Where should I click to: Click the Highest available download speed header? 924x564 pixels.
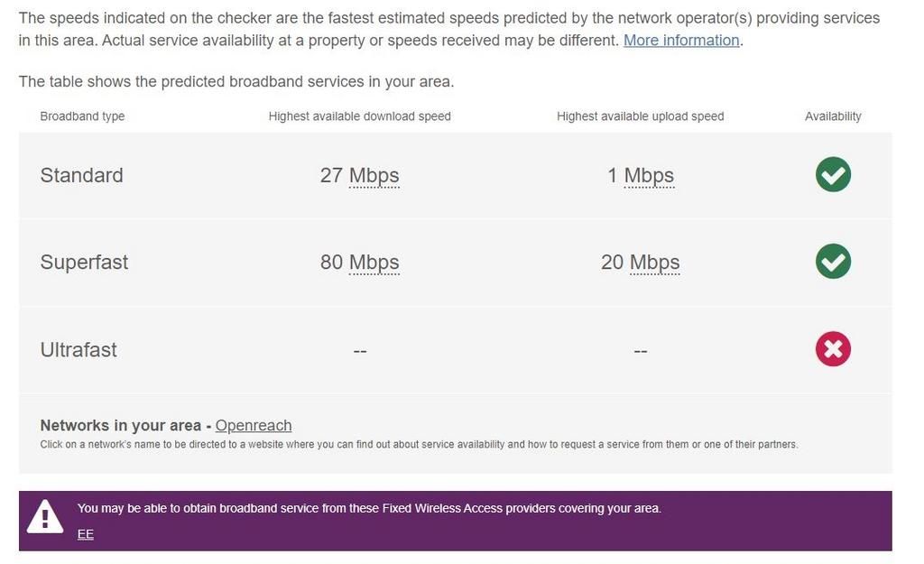point(359,116)
